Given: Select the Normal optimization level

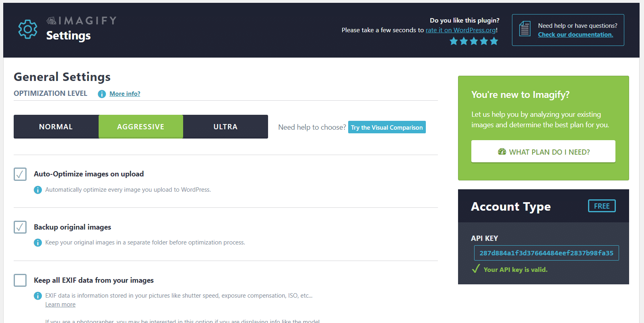Looking at the screenshot, I should click(56, 127).
